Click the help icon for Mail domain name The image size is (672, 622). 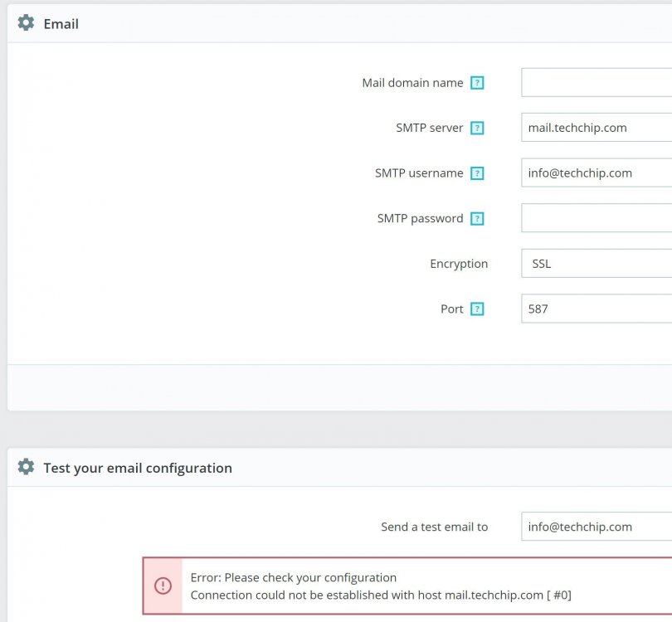coord(477,83)
